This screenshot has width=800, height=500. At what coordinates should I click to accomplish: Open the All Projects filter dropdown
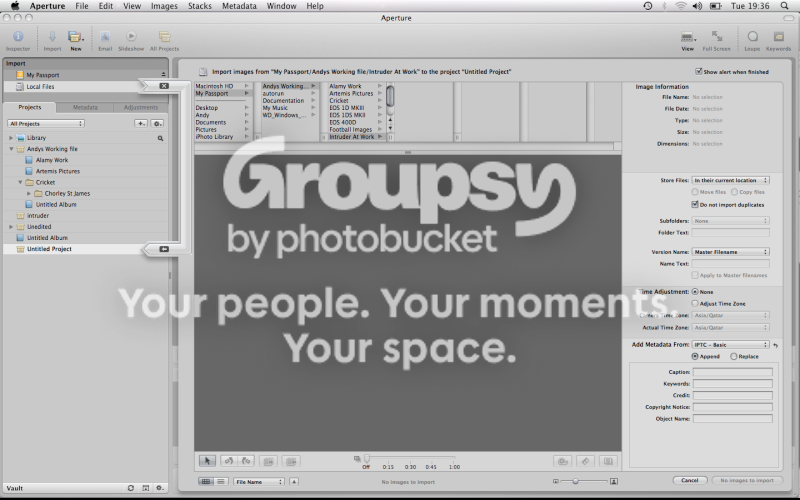[45, 123]
